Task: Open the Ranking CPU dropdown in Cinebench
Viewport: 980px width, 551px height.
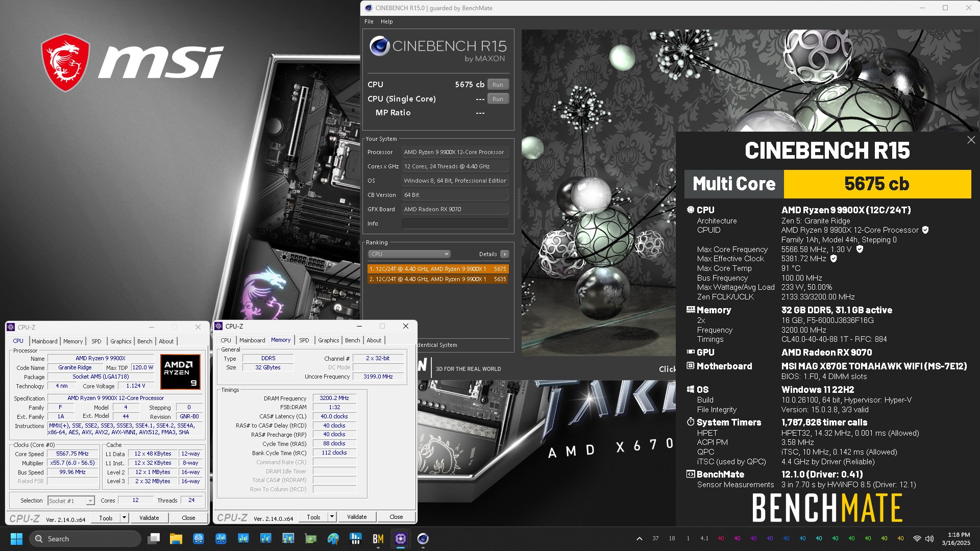Action: point(409,254)
